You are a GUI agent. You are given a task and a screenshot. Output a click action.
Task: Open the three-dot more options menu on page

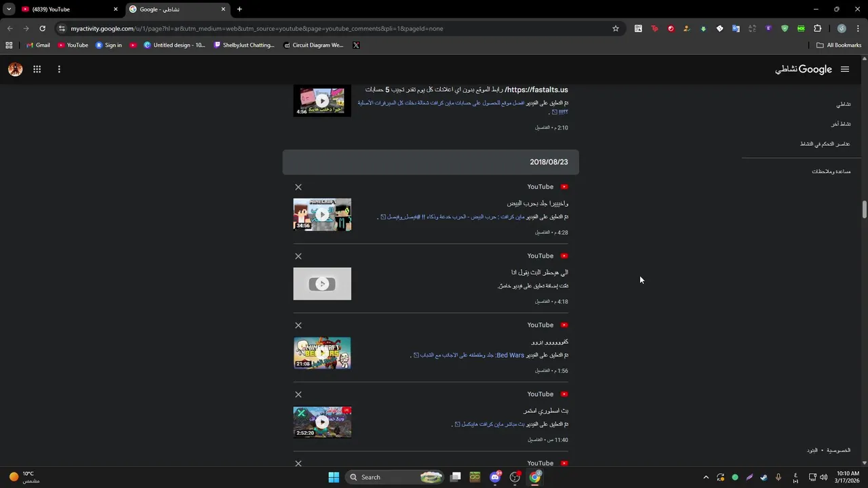pos(59,69)
